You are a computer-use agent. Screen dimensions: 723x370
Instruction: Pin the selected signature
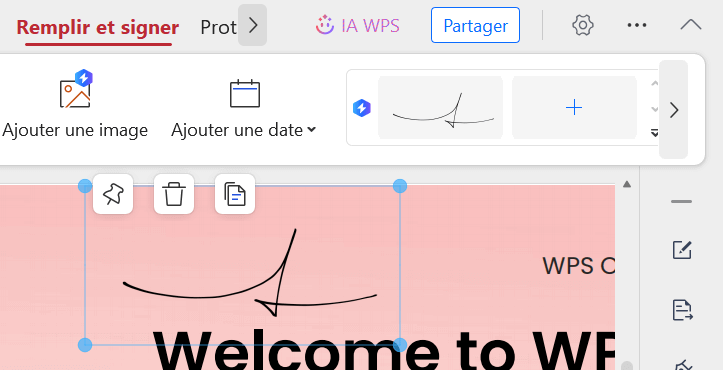click(113, 194)
